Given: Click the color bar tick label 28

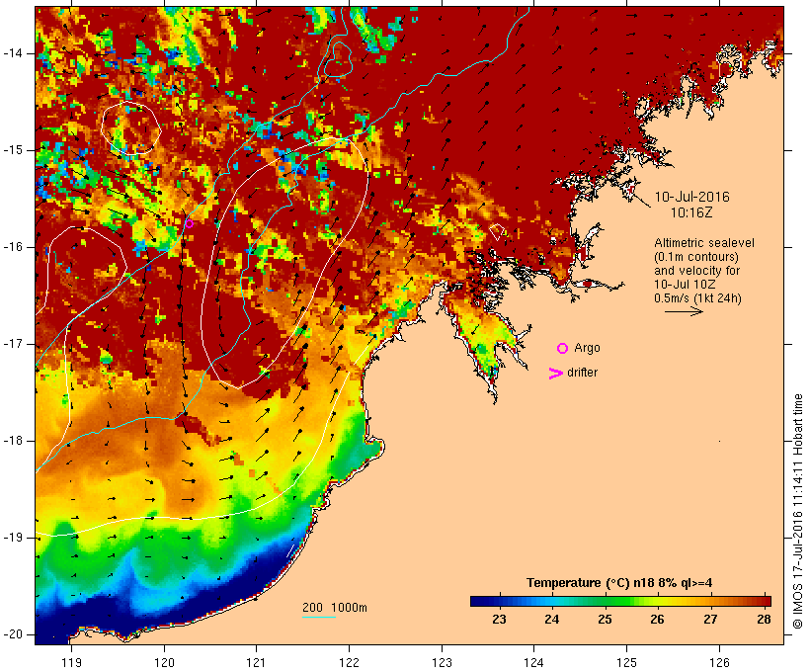Looking at the screenshot, I should pos(764,620).
